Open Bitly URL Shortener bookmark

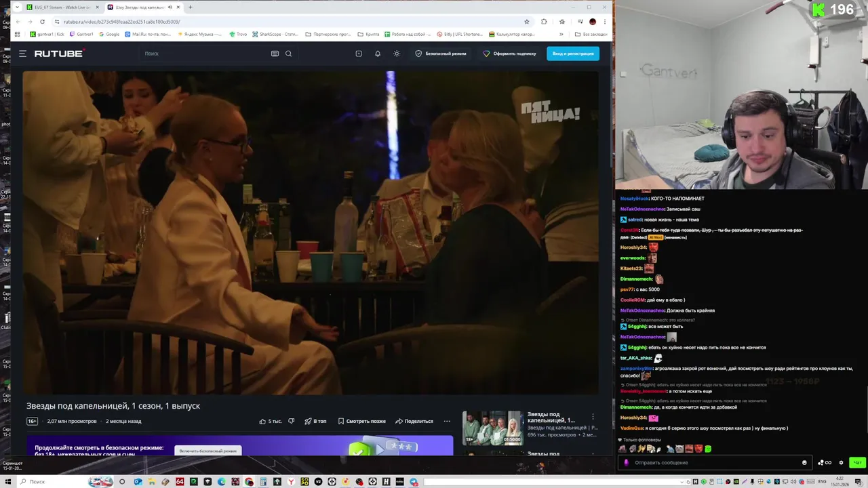pyautogui.click(x=460, y=35)
